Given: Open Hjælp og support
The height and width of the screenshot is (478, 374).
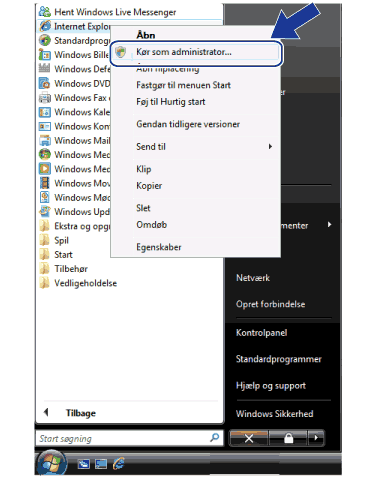Looking at the screenshot, I should coord(271,386).
